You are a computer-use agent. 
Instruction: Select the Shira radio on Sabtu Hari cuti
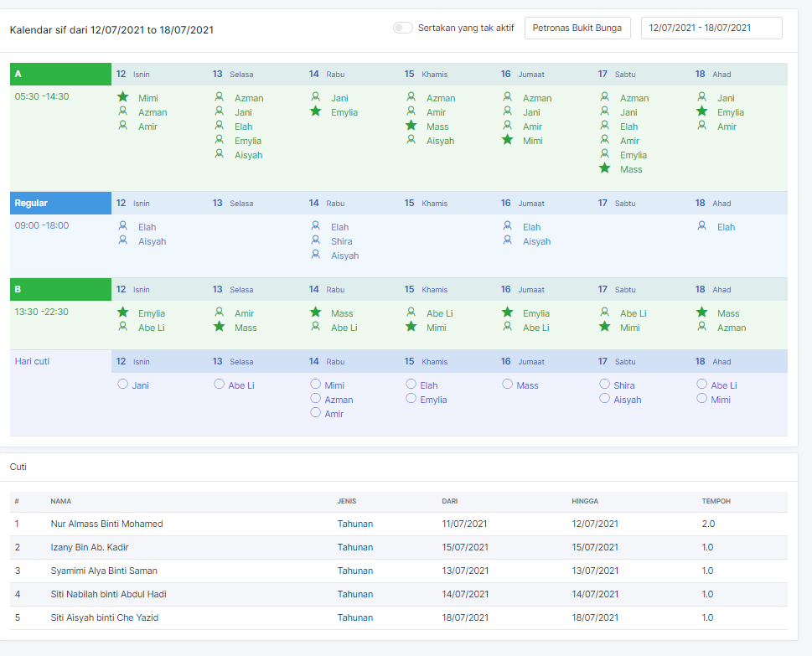[x=604, y=385]
